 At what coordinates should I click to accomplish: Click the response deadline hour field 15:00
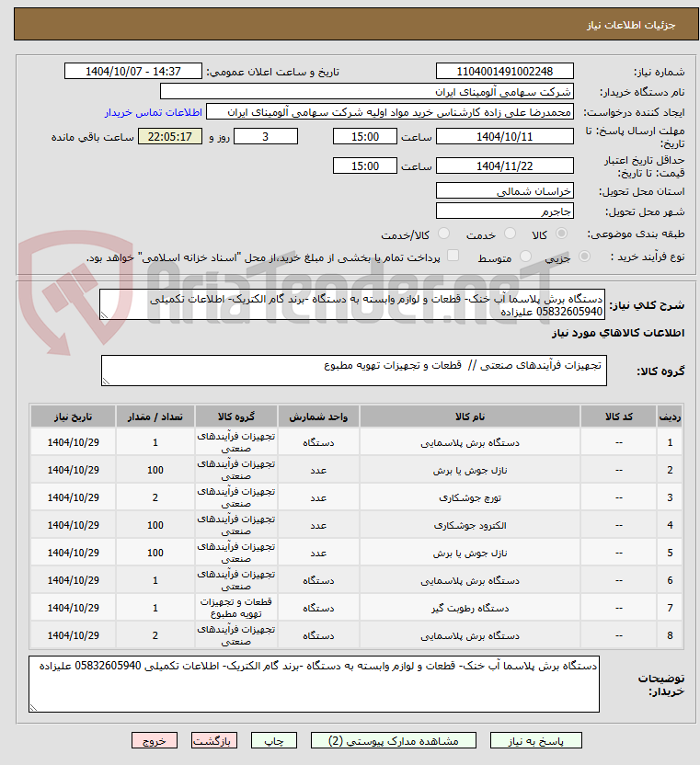point(365,137)
